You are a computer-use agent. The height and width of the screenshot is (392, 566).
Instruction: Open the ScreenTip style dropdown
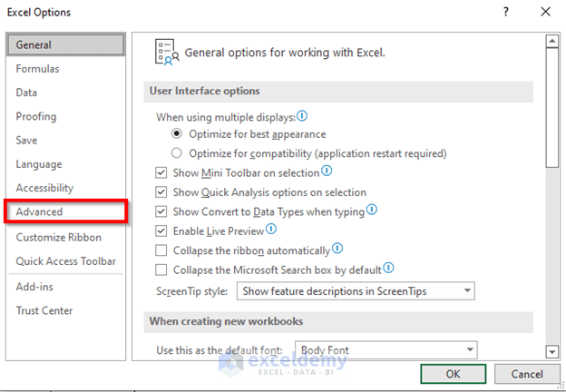[x=467, y=291]
